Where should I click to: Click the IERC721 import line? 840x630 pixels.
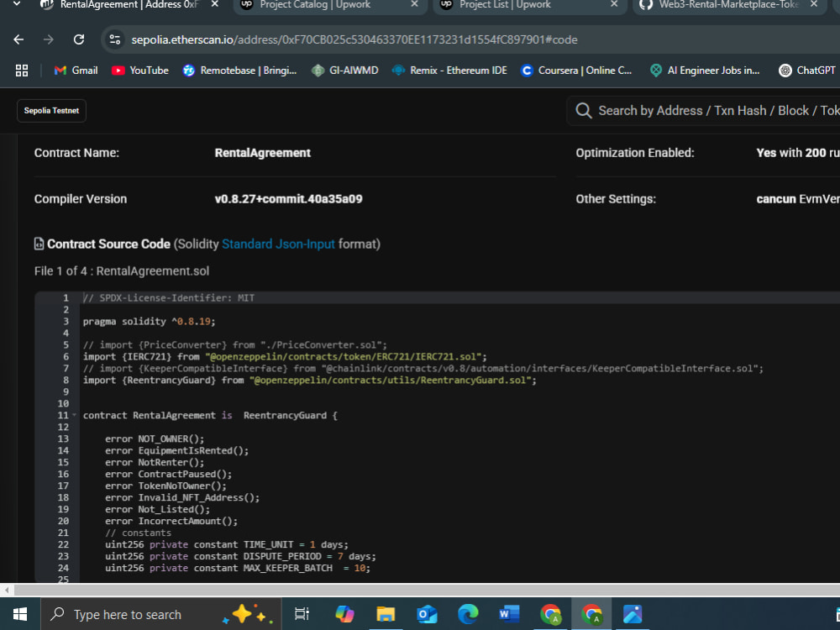[285, 357]
